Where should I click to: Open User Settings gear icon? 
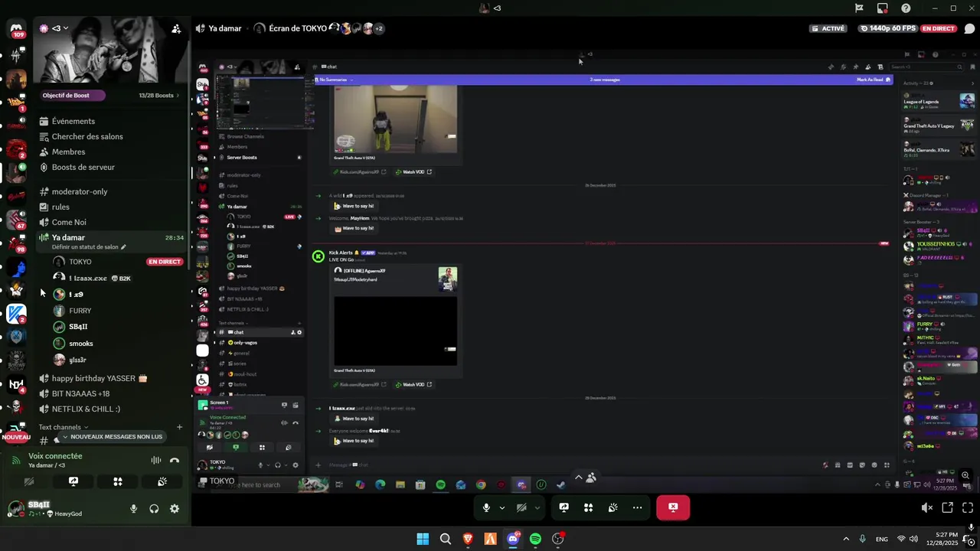[x=175, y=509]
